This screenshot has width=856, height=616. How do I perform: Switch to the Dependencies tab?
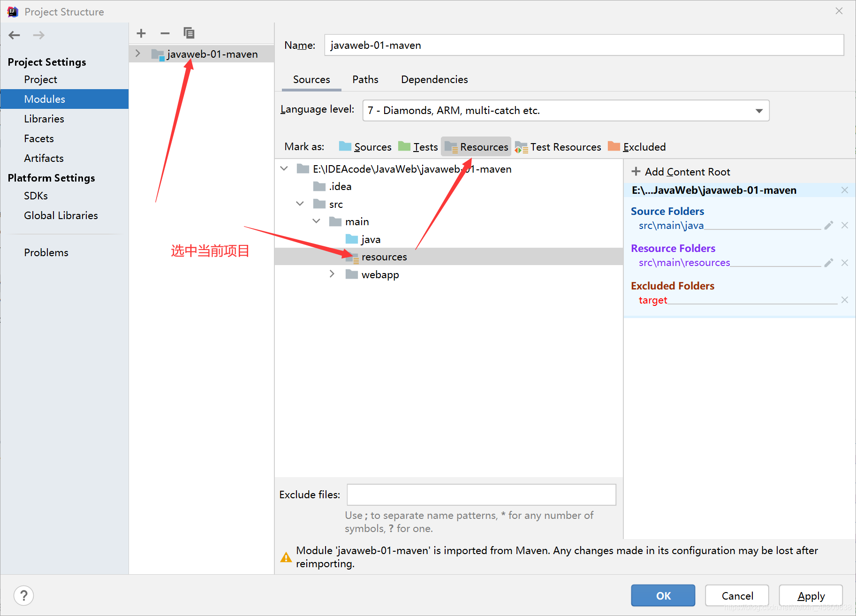(x=434, y=80)
